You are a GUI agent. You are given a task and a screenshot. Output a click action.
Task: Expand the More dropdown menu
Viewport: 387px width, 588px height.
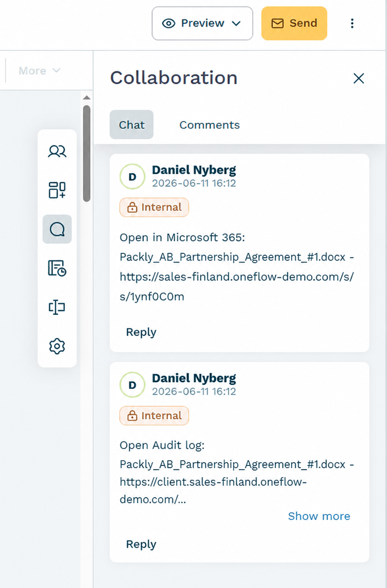39,71
